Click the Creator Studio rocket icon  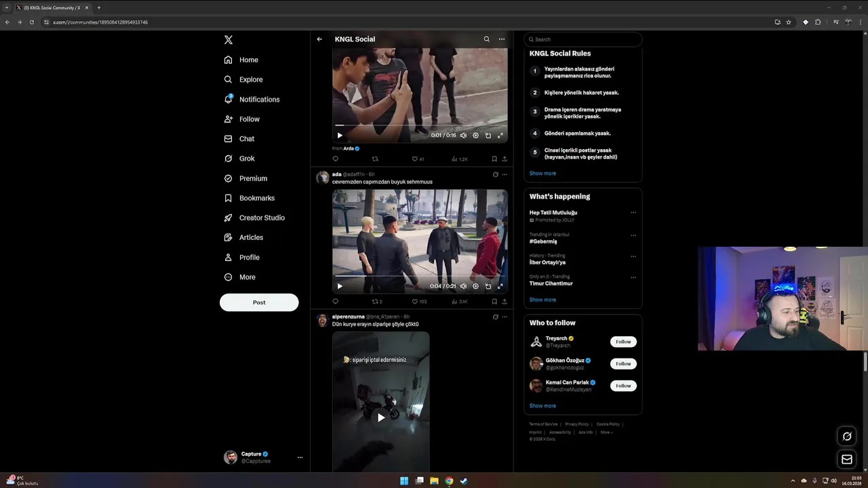[x=229, y=218]
